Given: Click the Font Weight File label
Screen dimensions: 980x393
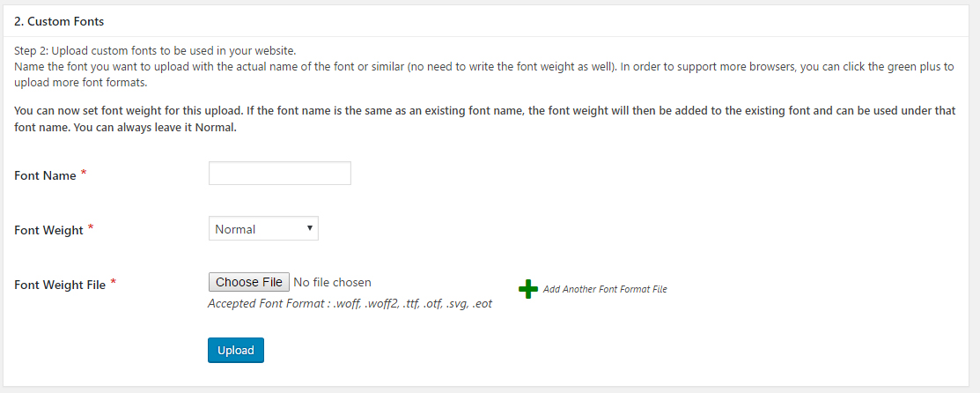Looking at the screenshot, I should tap(60, 285).
